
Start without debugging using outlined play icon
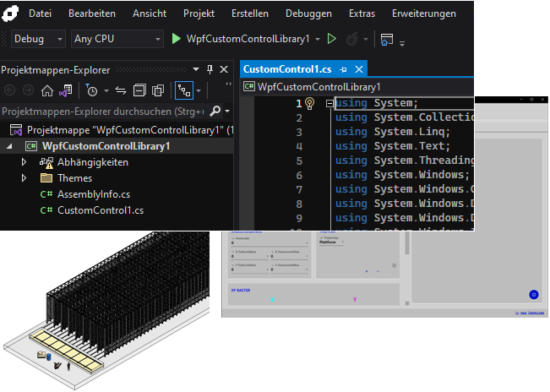(x=332, y=39)
